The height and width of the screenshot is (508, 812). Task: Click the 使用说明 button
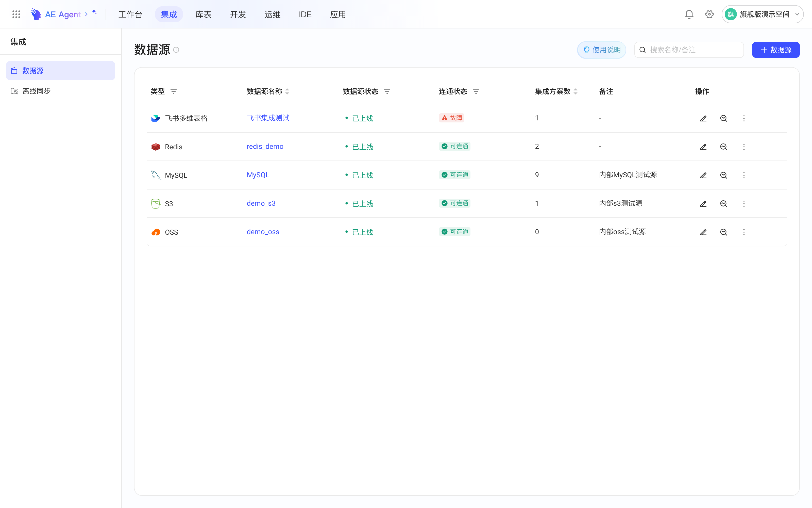[602, 50]
